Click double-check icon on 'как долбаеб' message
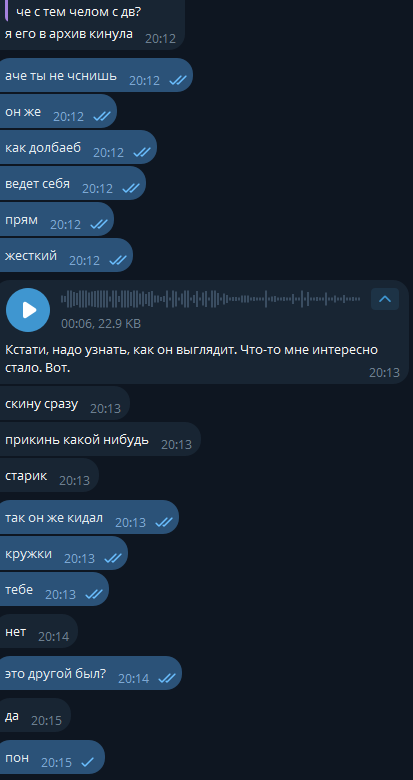Screen dimensions: 413x780 (x=142, y=152)
